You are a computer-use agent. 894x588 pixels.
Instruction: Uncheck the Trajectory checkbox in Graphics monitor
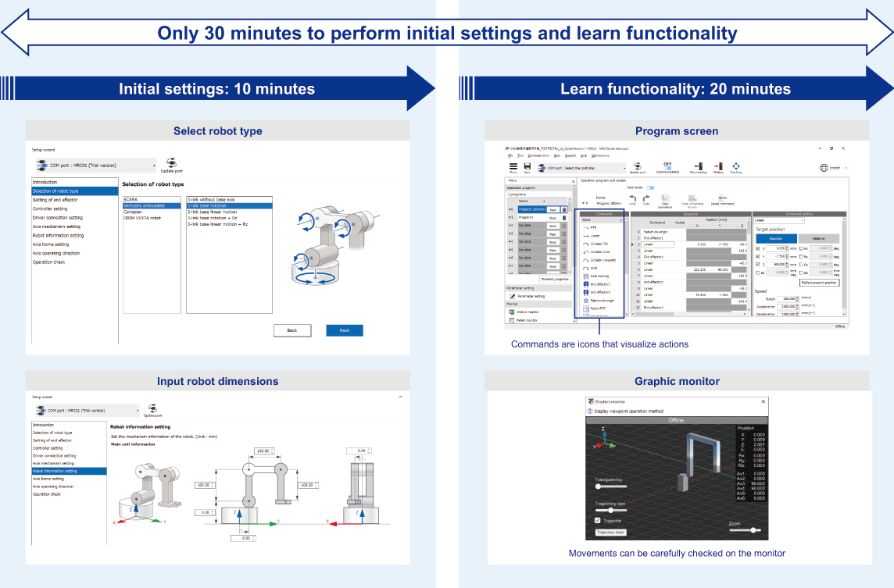pos(598,520)
